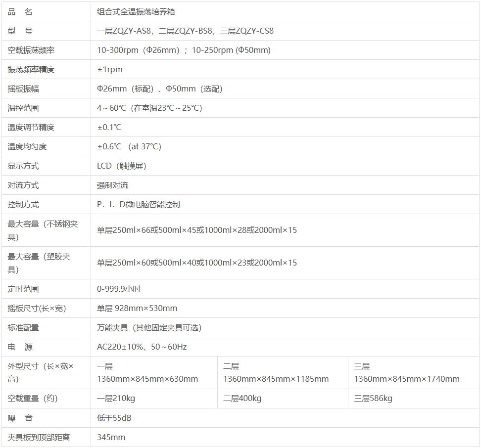The width and height of the screenshot is (481, 448).
Task: Select the P．I．D微电脑智能控制 text
Action: (x=139, y=205)
